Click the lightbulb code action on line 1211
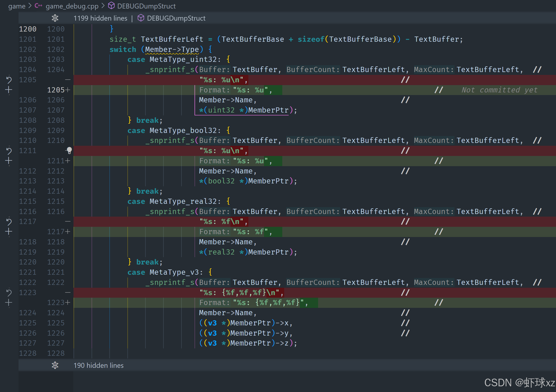The height and width of the screenshot is (392, 556). tap(69, 150)
